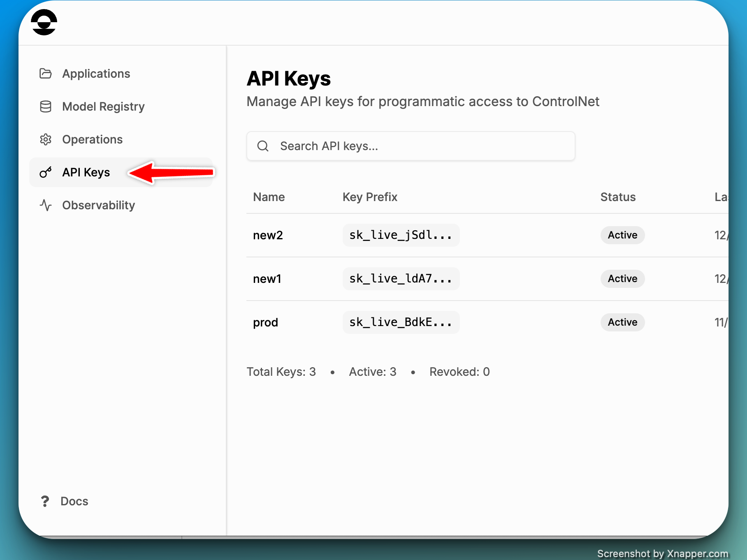Open the Operations page
This screenshot has width=747, height=560.
[x=121, y=139]
